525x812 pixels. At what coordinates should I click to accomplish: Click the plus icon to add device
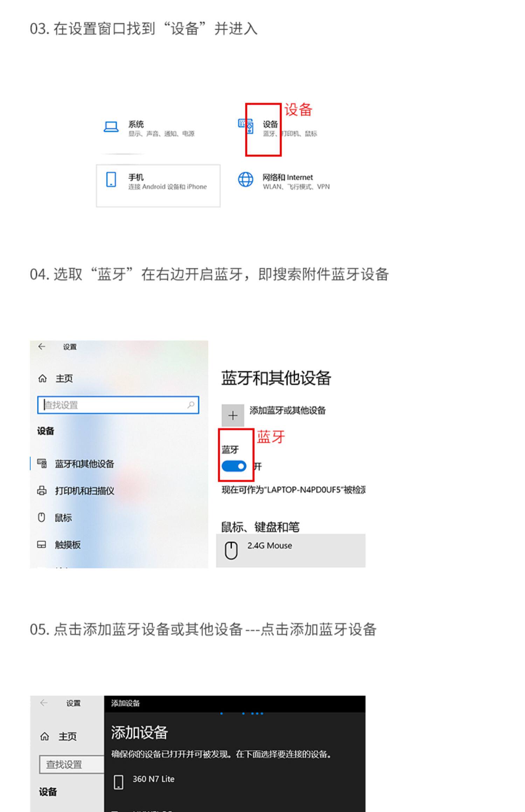233,415
